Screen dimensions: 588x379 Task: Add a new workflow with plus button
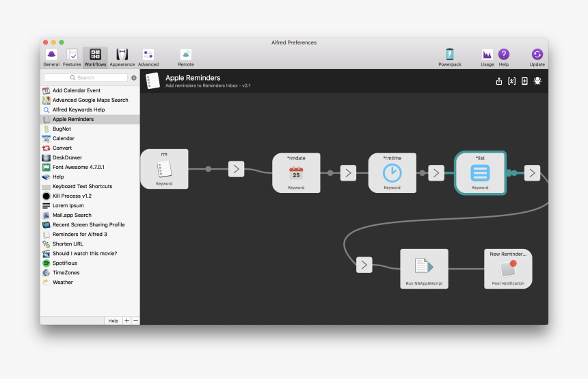pyautogui.click(x=126, y=320)
